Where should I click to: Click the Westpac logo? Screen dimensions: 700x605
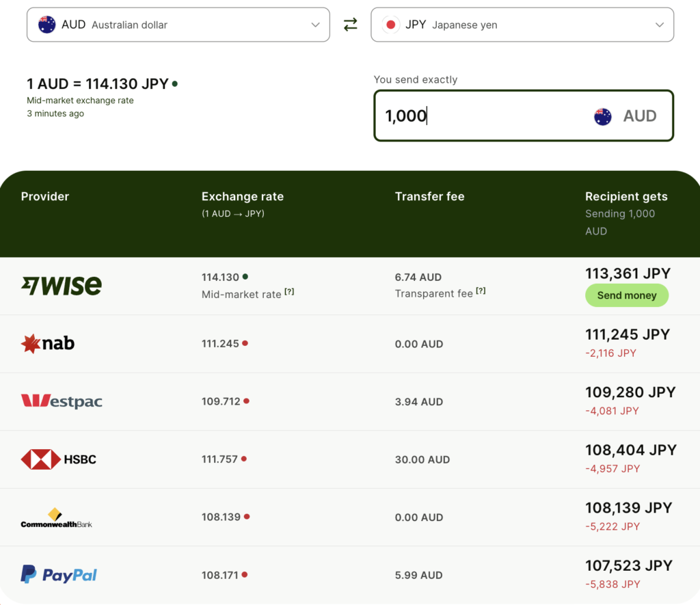tap(62, 401)
